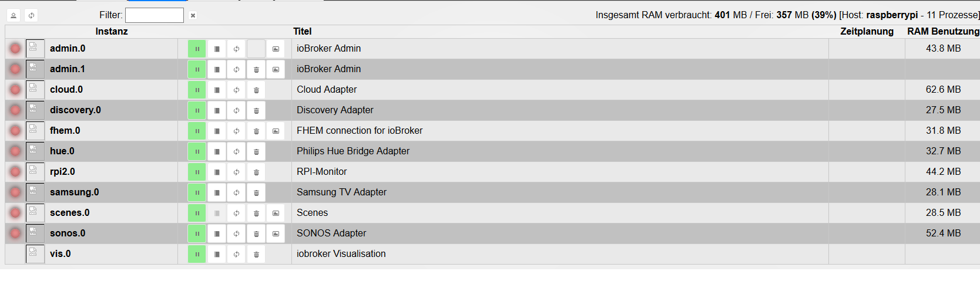Clear the filter with the X button
980x281 pixels.
tap(193, 15)
